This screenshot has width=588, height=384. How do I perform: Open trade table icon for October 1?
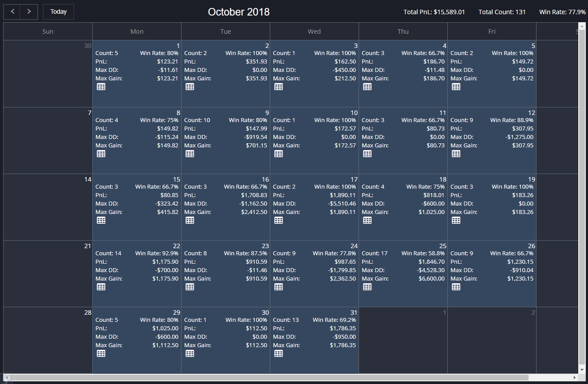[101, 87]
